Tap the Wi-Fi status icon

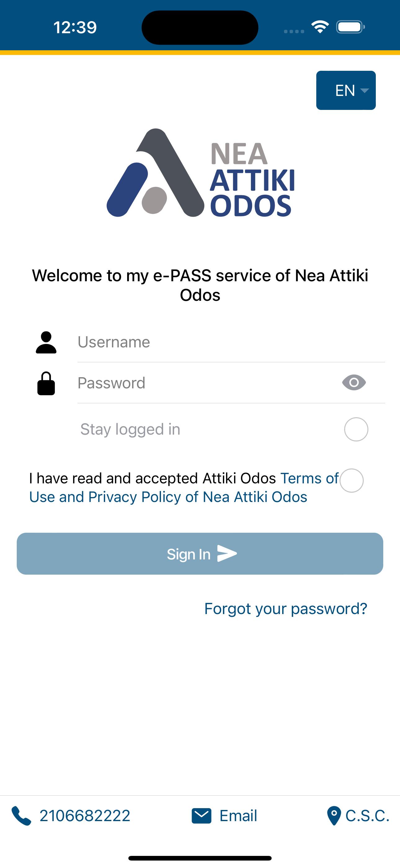click(x=320, y=27)
